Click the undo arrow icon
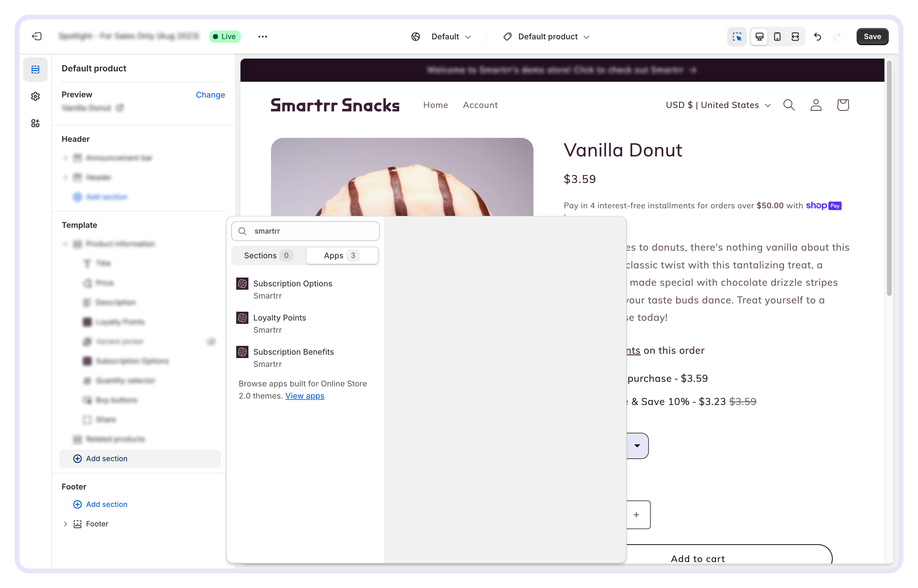The height and width of the screenshot is (588, 918). (x=818, y=37)
